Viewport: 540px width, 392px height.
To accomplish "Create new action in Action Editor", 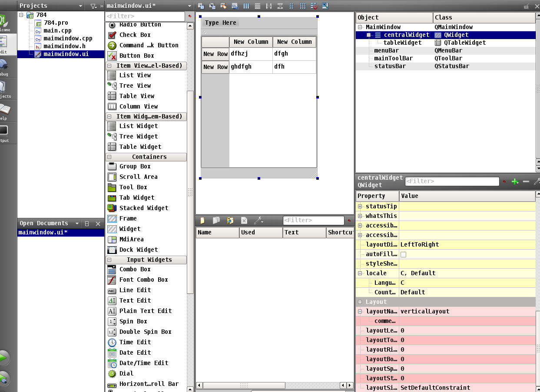I will pos(202,221).
